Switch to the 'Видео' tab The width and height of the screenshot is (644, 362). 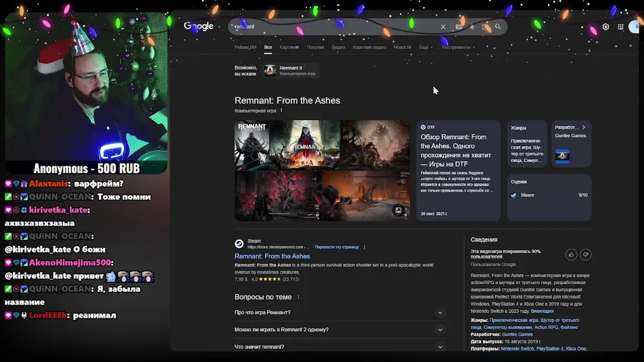point(338,47)
